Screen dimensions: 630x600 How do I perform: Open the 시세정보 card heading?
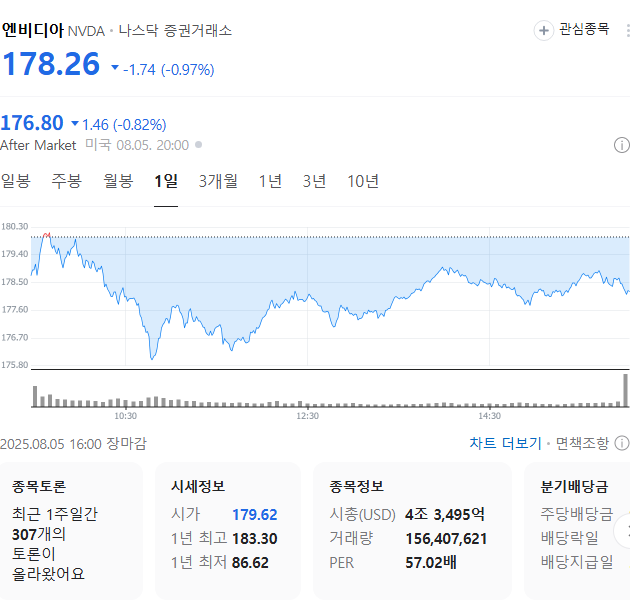coord(198,486)
